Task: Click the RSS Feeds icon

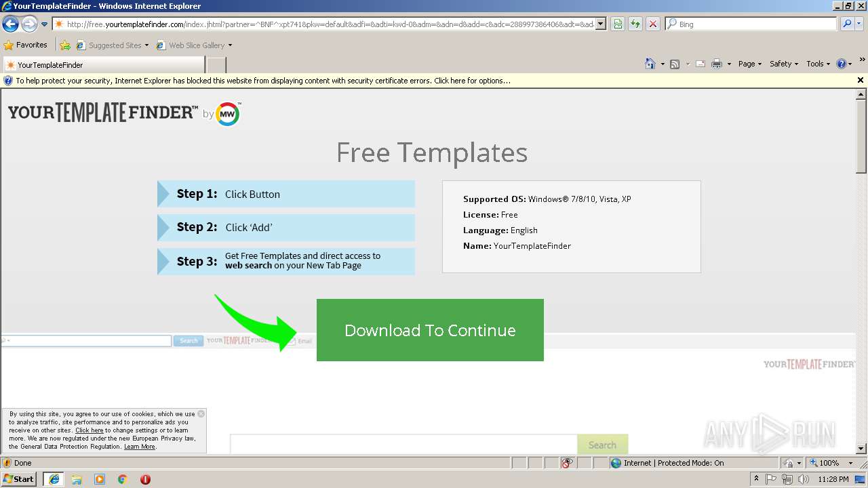Action: pyautogui.click(x=675, y=64)
